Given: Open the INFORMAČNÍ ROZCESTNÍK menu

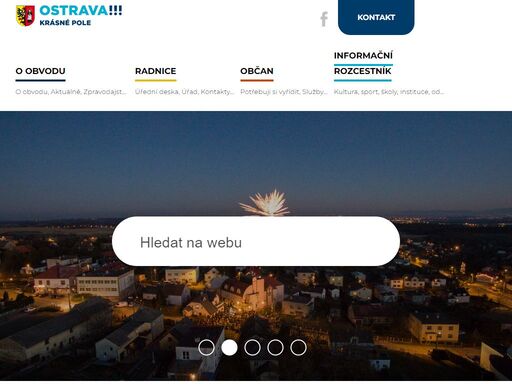Looking at the screenshot, I should (x=363, y=63).
